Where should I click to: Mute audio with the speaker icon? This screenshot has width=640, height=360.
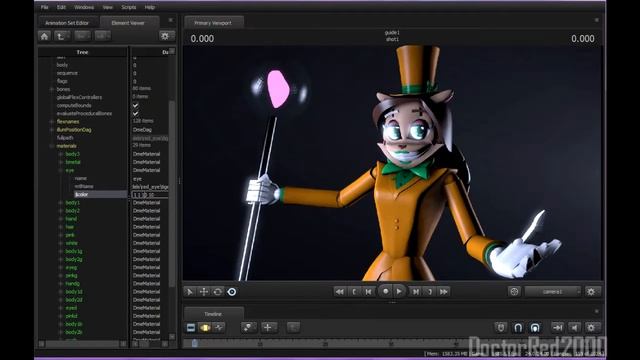(575, 327)
